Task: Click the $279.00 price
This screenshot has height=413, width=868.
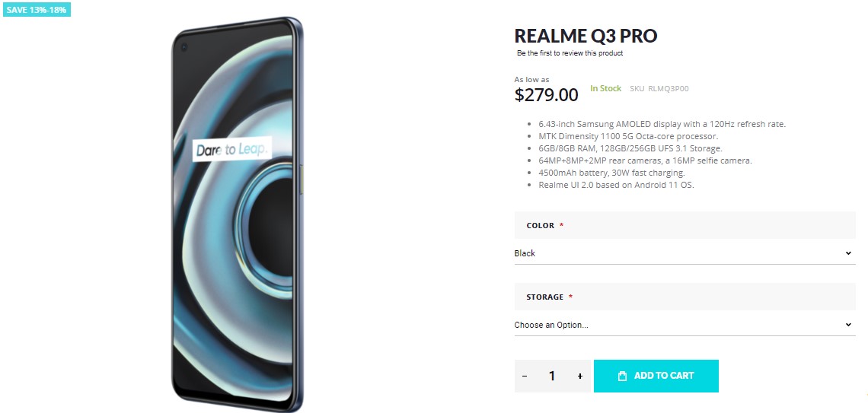Action: click(546, 95)
